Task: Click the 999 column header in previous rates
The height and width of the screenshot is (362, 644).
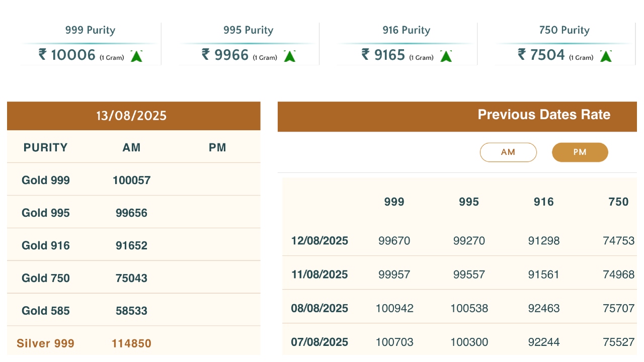Action: coord(394,202)
